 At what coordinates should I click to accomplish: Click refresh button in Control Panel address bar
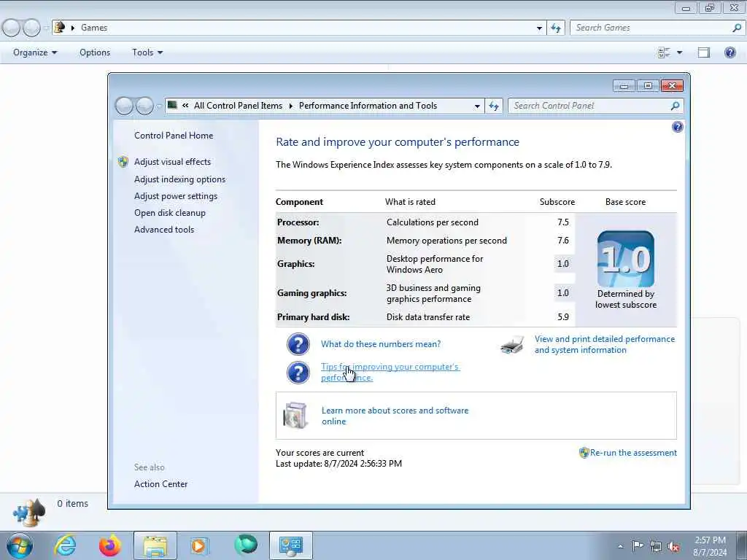[x=494, y=106]
